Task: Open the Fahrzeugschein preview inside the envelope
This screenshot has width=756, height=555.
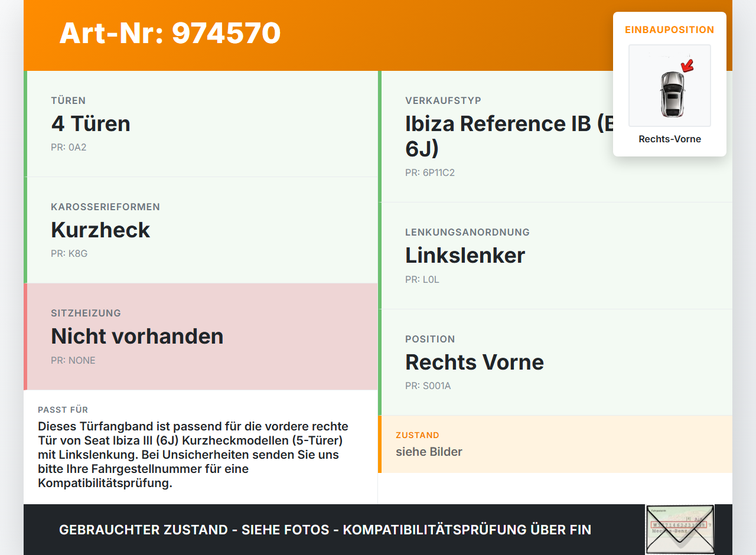Action: [680, 525]
